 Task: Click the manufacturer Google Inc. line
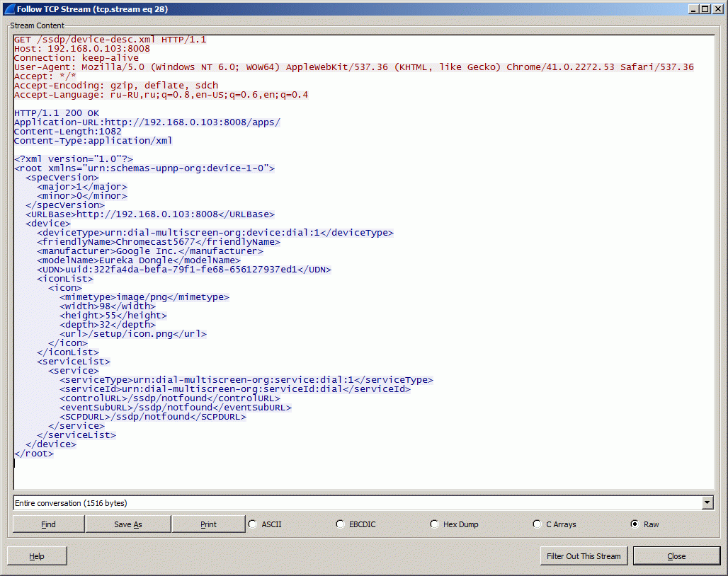pyautogui.click(x=150, y=251)
